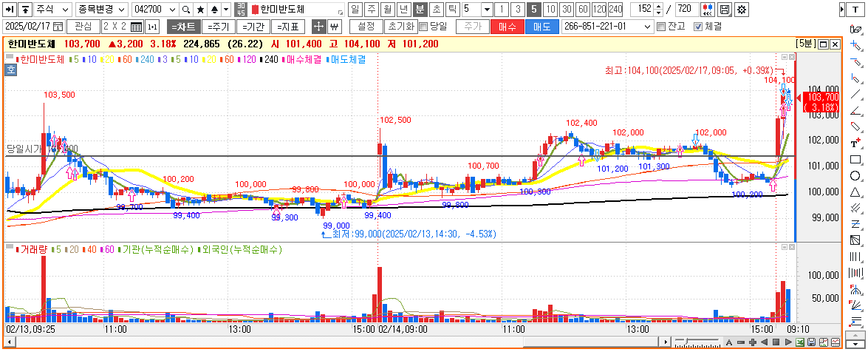This screenshot has width=868, height=352.
Task: Select the 틱 tick period tab
Action: tap(452, 10)
